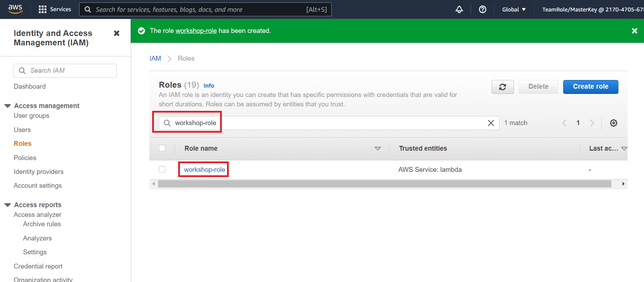Go to next page of roles
Screen dimensions: 644x282
pos(592,123)
